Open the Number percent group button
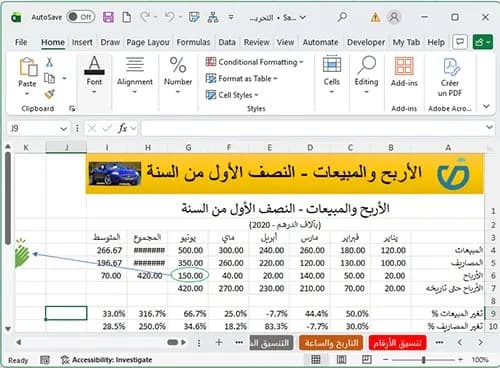This screenshot has width=500, height=368. pos(178,75)
